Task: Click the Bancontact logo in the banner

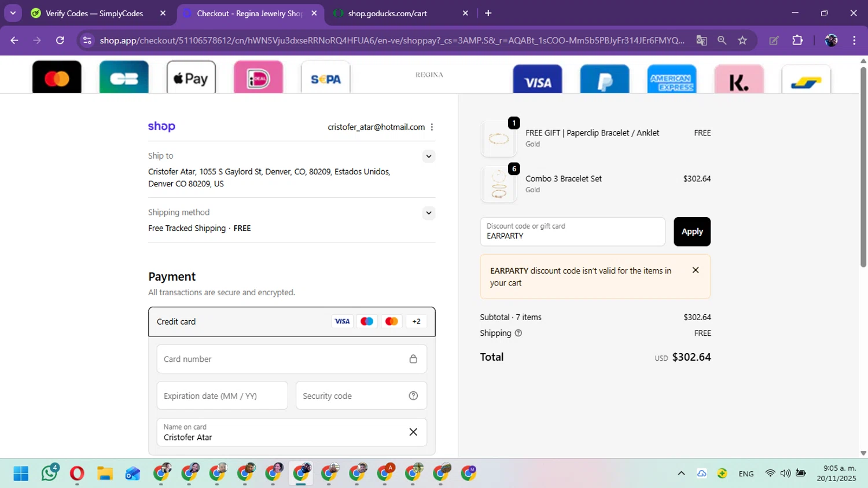Action: click(806, 79)
